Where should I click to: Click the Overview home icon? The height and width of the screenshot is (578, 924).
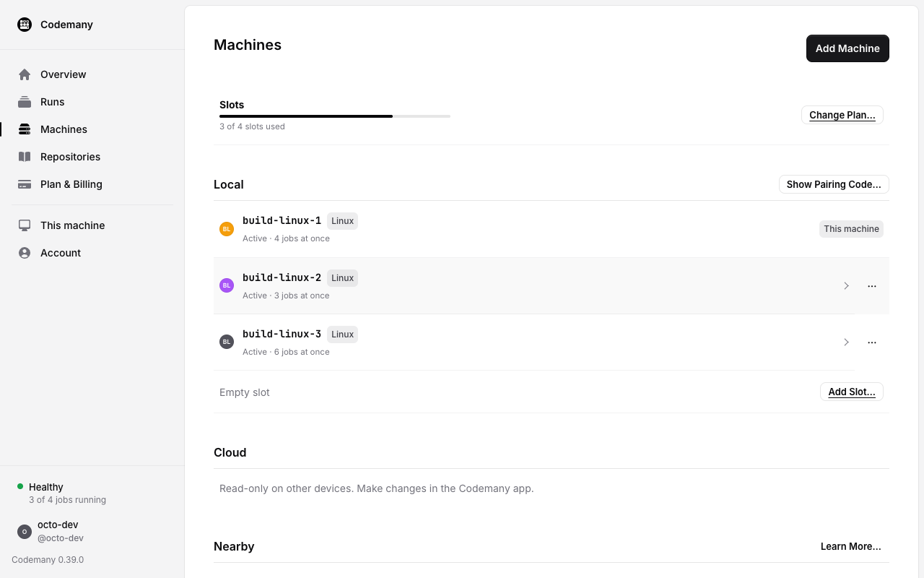(x=25, y=74)
